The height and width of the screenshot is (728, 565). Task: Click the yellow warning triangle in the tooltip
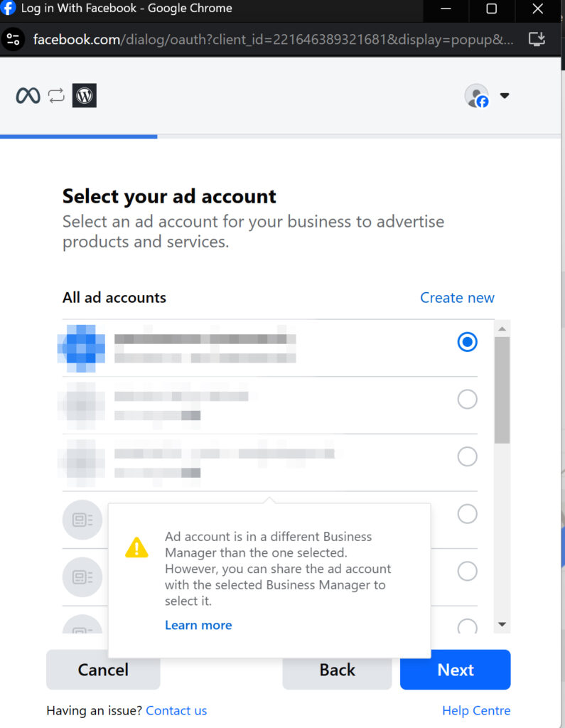click(136, 548)
